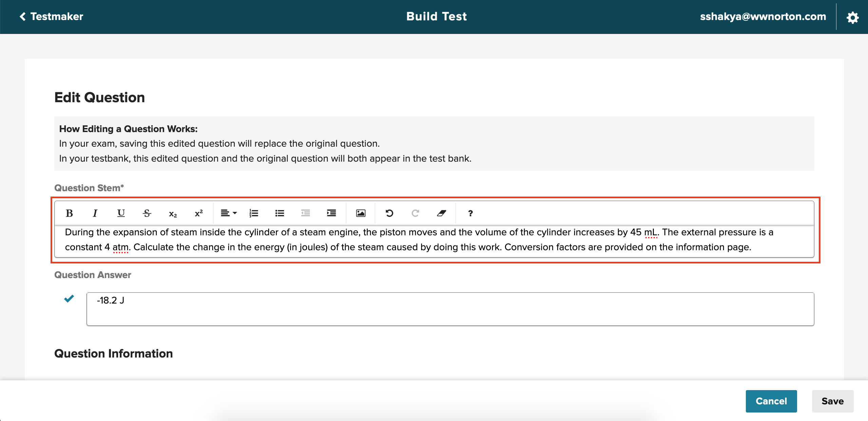The width and height of the screenshot is (868, 421).
Task: Click the Question Answer text field
Action: [450, 309]
